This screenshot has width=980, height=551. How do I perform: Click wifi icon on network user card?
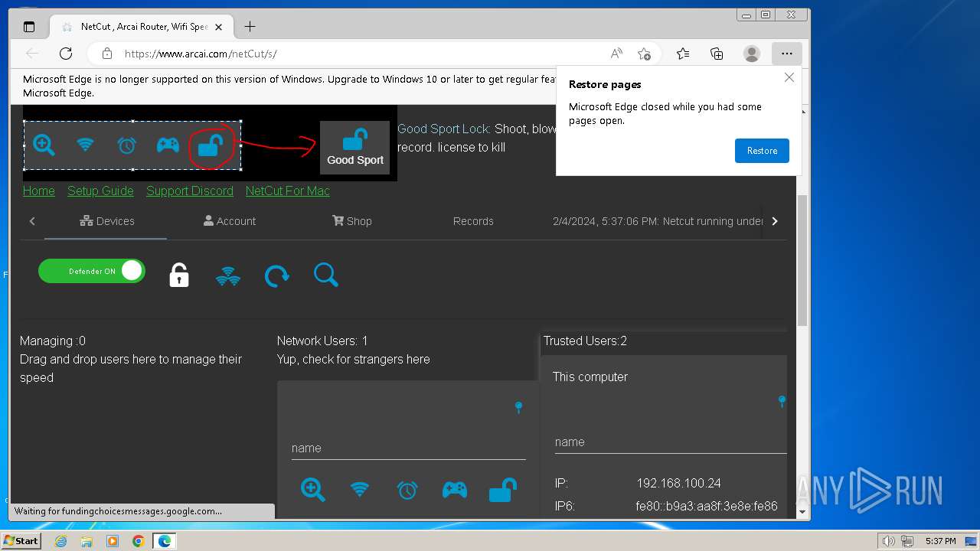[360, 489]
